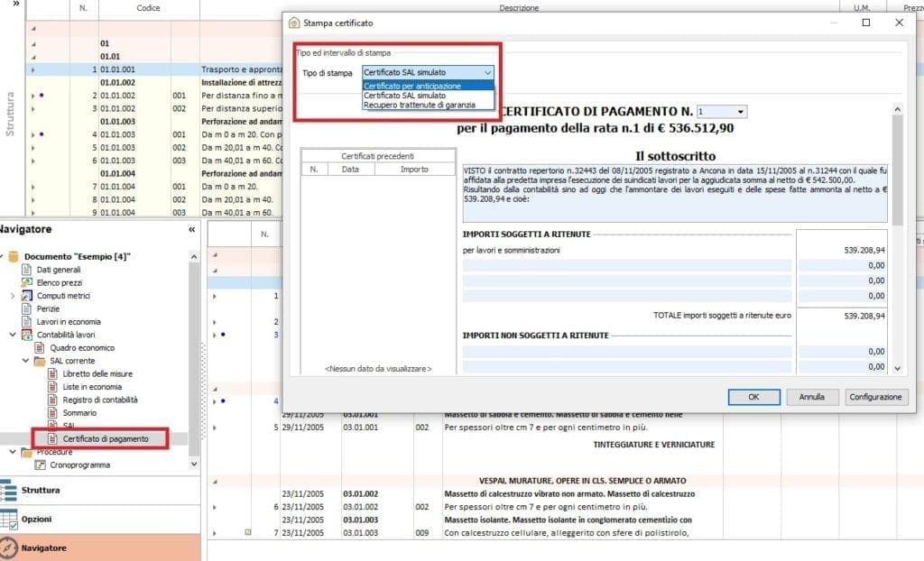Maximize the Stampa certificato dialog
Viewport: 924px width, 561px height.
point(865,23)
